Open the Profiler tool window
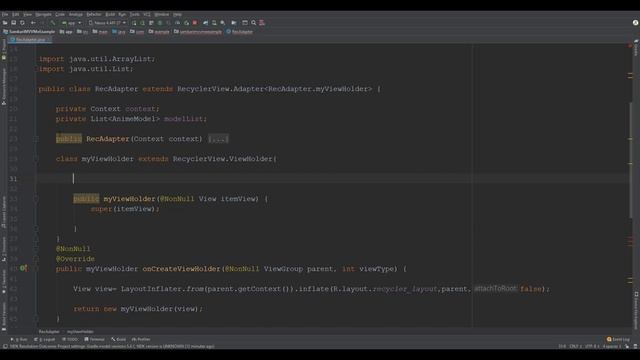640x360 pixels. coord(141,339)
